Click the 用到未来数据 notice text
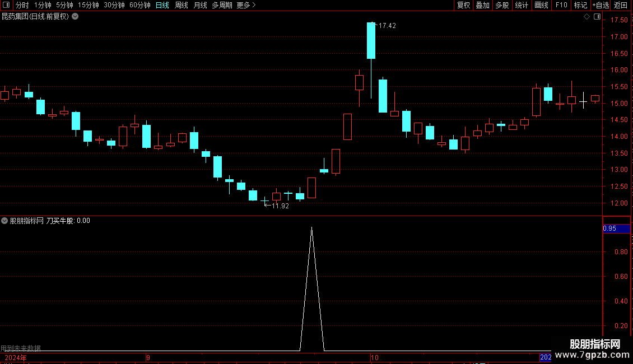 [x=21, y=348]
